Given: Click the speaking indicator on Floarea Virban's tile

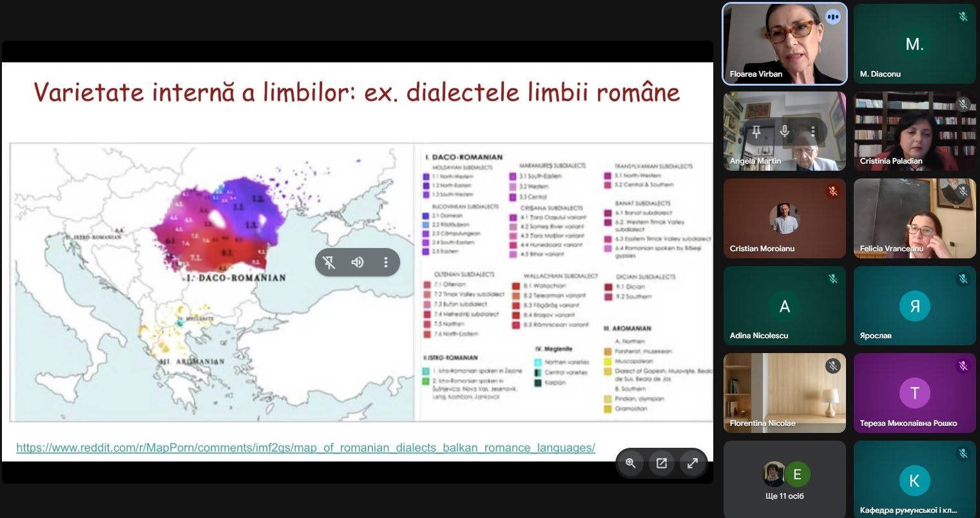Looking at the screenshot, I should pyautogui.click(x=833, y=17).
